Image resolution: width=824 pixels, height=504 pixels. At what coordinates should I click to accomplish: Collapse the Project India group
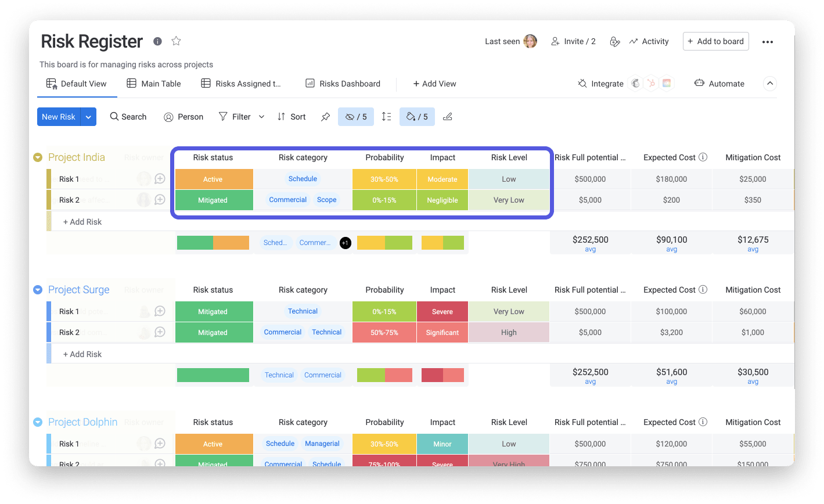38,157
